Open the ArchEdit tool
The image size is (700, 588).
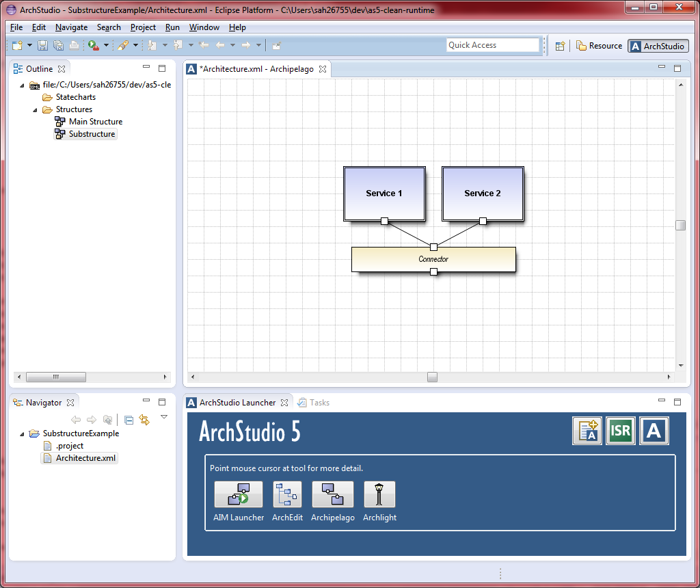pos(287,494)
